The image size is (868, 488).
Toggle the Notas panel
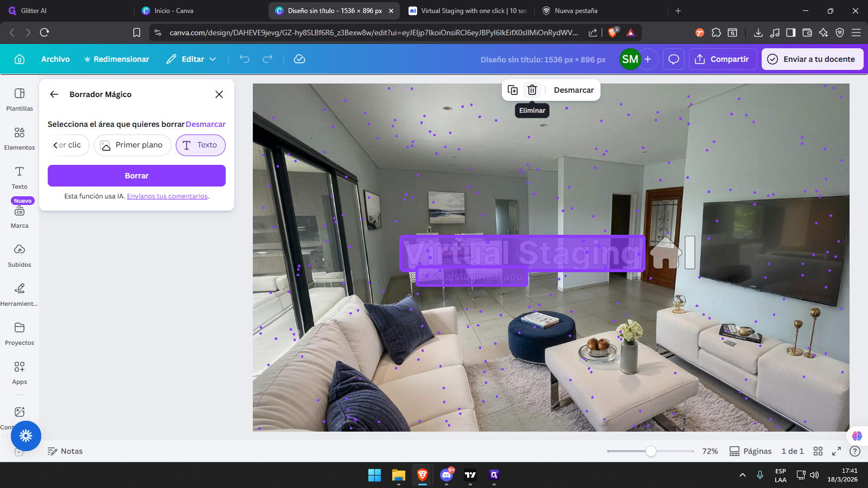click(65, 451)
